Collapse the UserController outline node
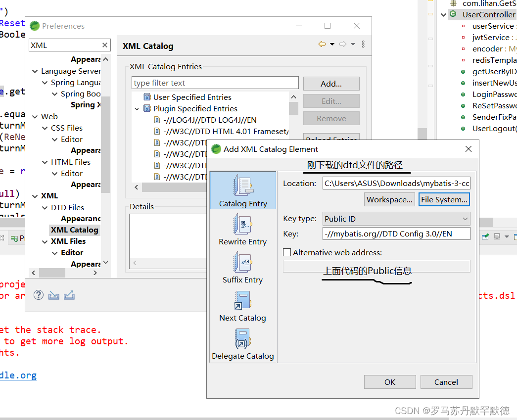 [x=443, y=14]
